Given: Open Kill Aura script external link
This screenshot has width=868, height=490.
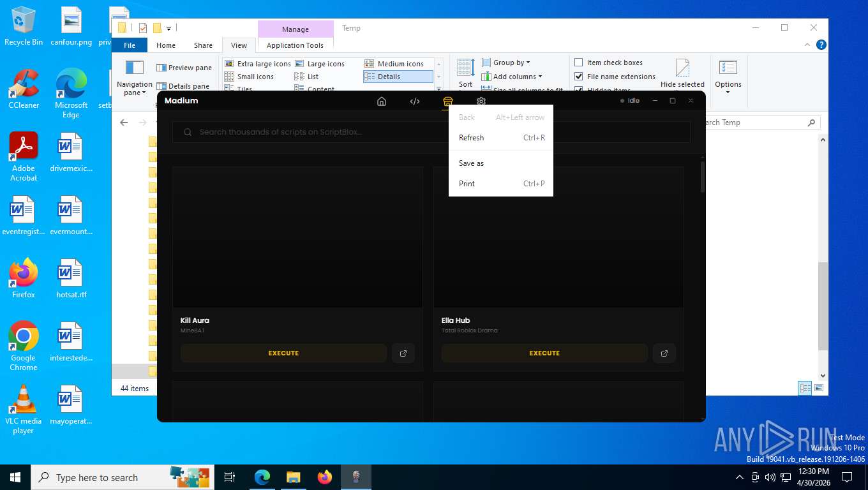Looking at the screenshot, I should click(x=403, y=353).
